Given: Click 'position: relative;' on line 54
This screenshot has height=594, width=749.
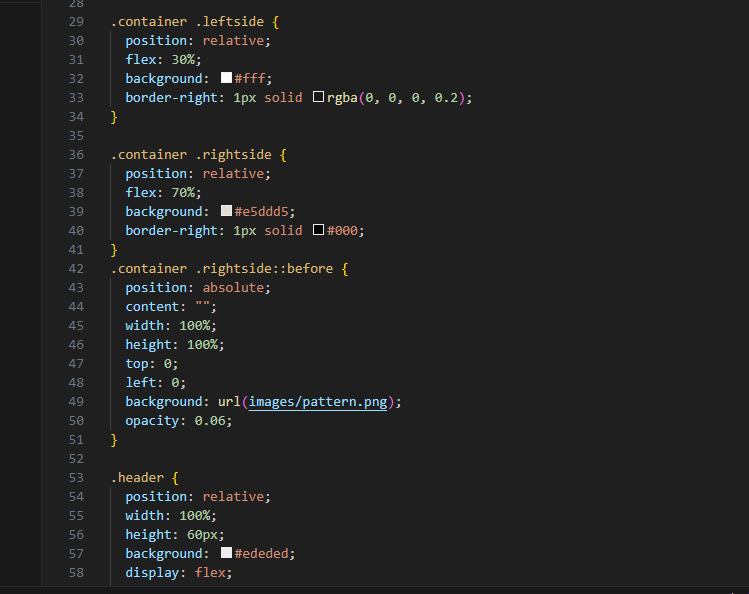Looking at the screenshot, I should pos(198,497).
